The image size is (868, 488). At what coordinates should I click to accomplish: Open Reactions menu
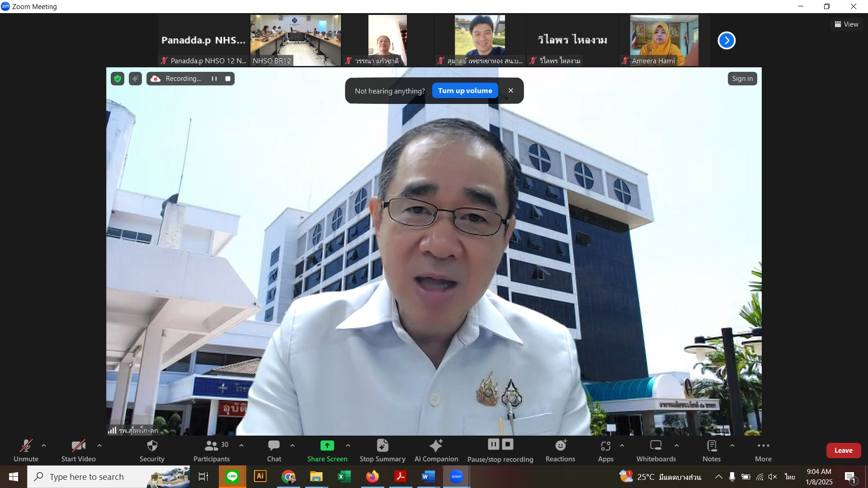560,450
